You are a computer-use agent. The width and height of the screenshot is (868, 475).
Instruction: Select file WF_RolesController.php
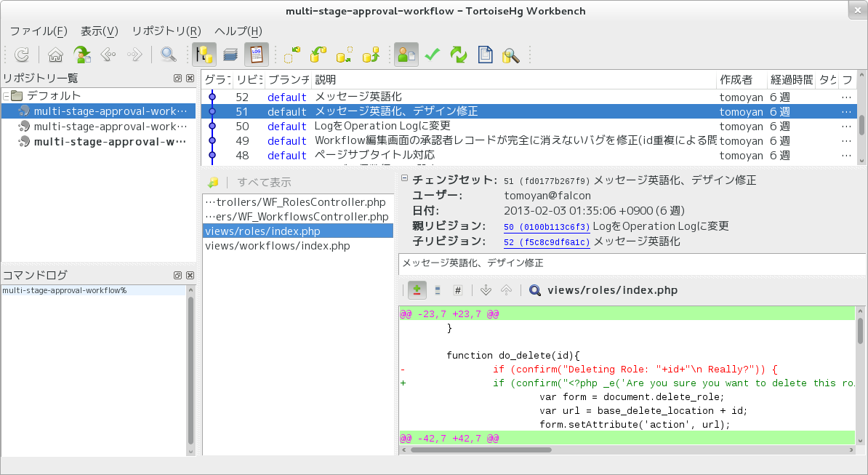(x=298, y=202)
